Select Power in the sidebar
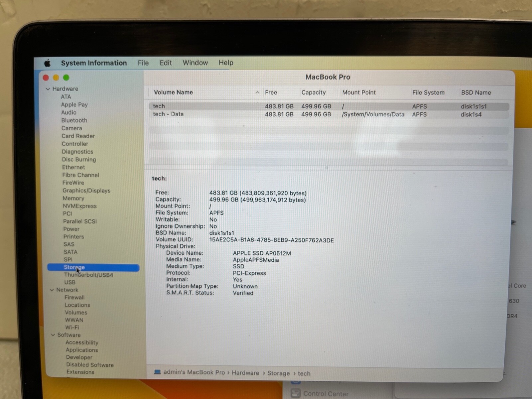The width and height of the screenshot is (532, 399). 71,229
